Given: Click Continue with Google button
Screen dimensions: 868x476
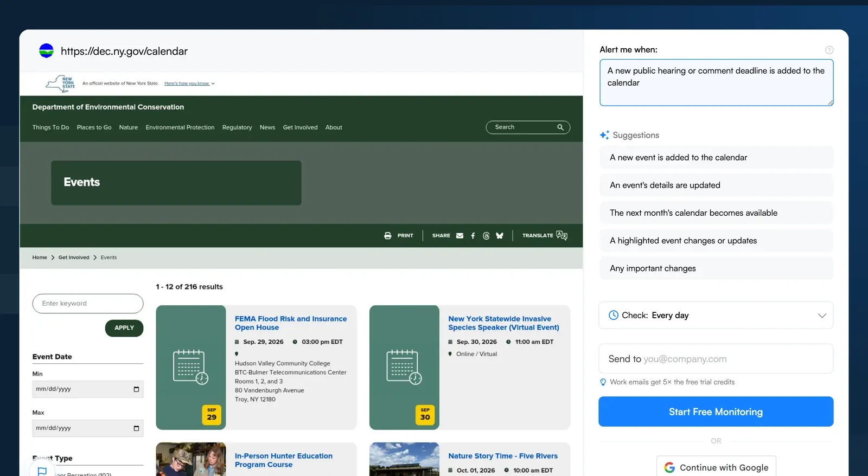Looking at the screenshot, I should [716, 467].
